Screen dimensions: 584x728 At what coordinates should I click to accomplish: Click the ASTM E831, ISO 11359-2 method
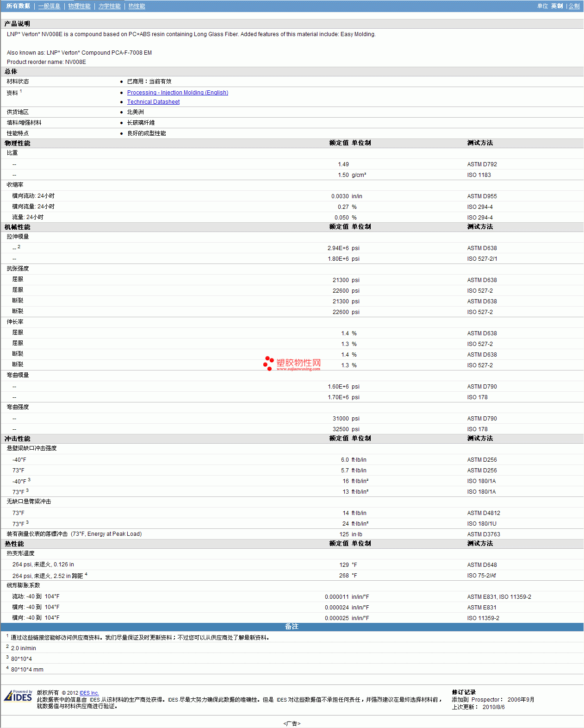tap(499, 597)
